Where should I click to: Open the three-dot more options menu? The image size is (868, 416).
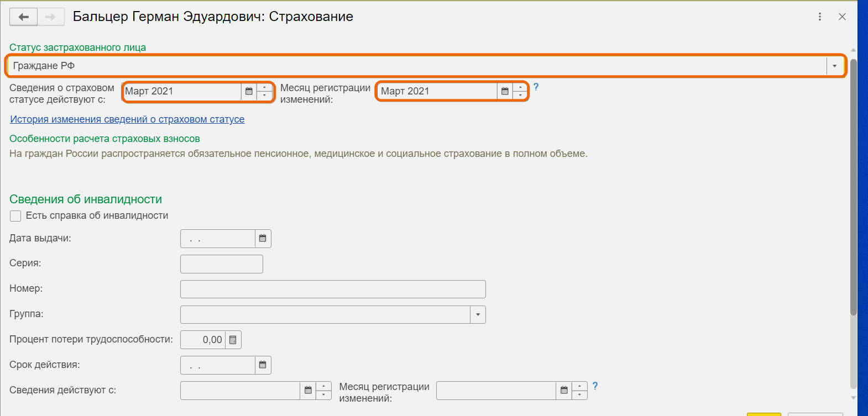pos(820,17)
